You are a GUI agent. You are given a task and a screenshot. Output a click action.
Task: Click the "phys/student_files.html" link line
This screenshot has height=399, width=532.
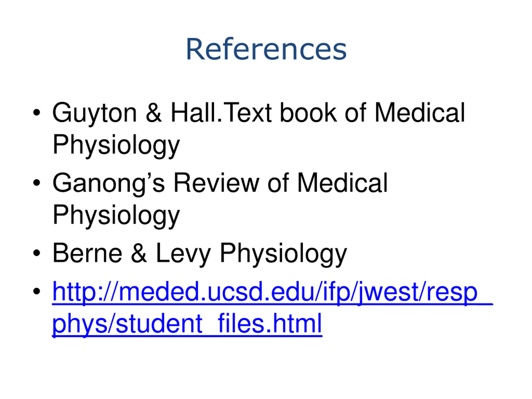tap(187, 324)
